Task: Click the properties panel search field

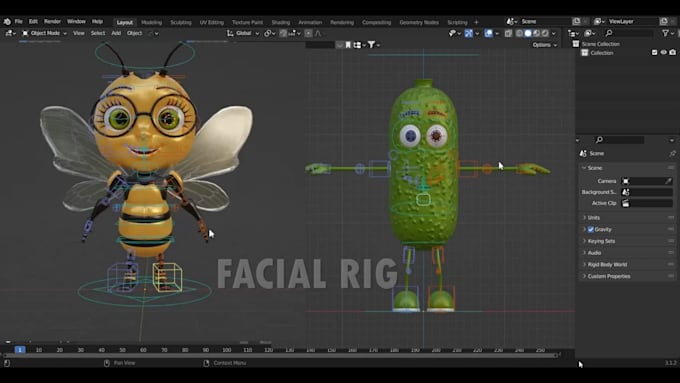Action: [619, 140]
